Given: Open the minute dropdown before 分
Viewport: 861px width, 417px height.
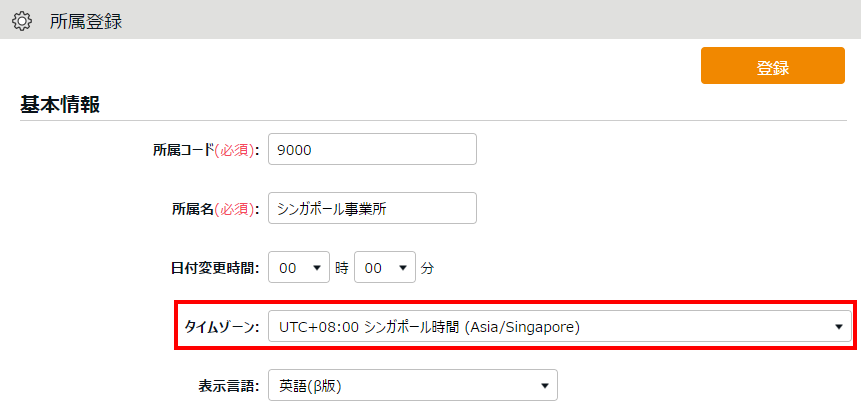Looking at the screenshot, I should click(384, 267).
